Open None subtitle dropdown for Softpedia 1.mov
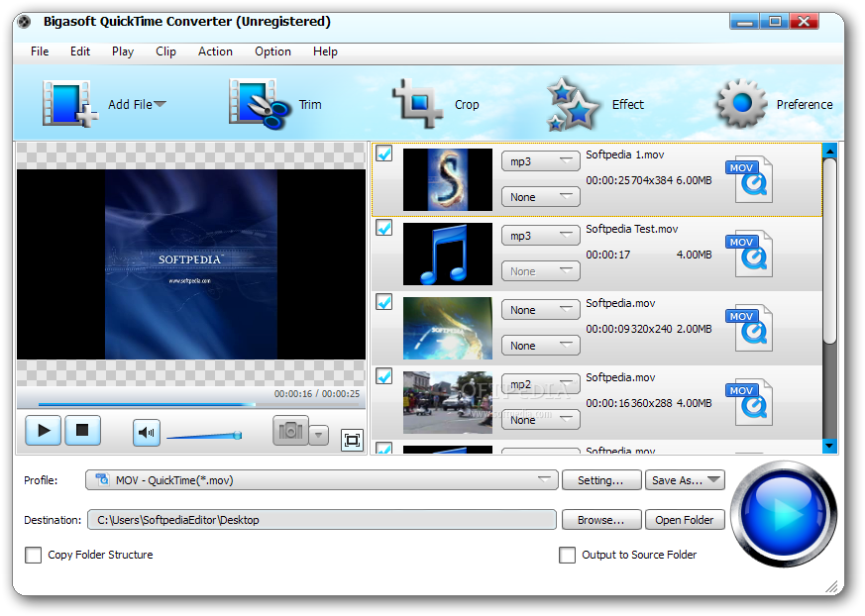This screenshot has width=865, height=616. [x=541, y=197]
